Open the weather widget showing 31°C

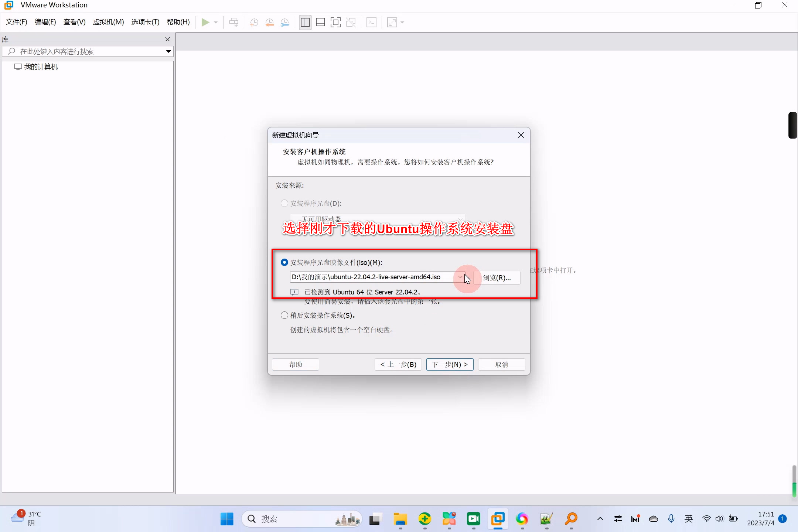tap(26, 519)
